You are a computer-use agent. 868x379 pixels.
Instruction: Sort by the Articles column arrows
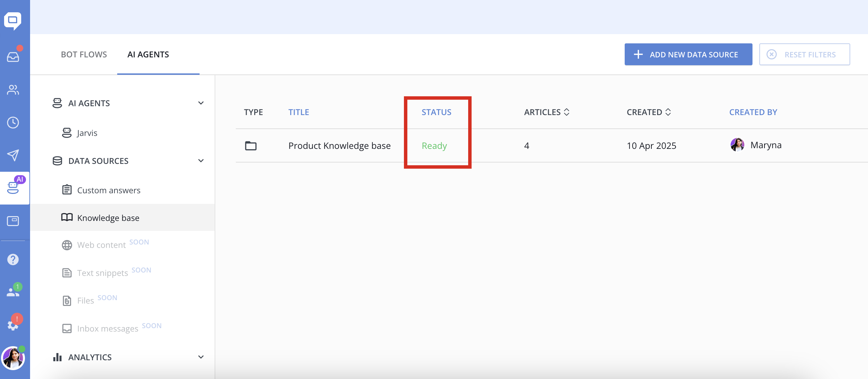567,112
